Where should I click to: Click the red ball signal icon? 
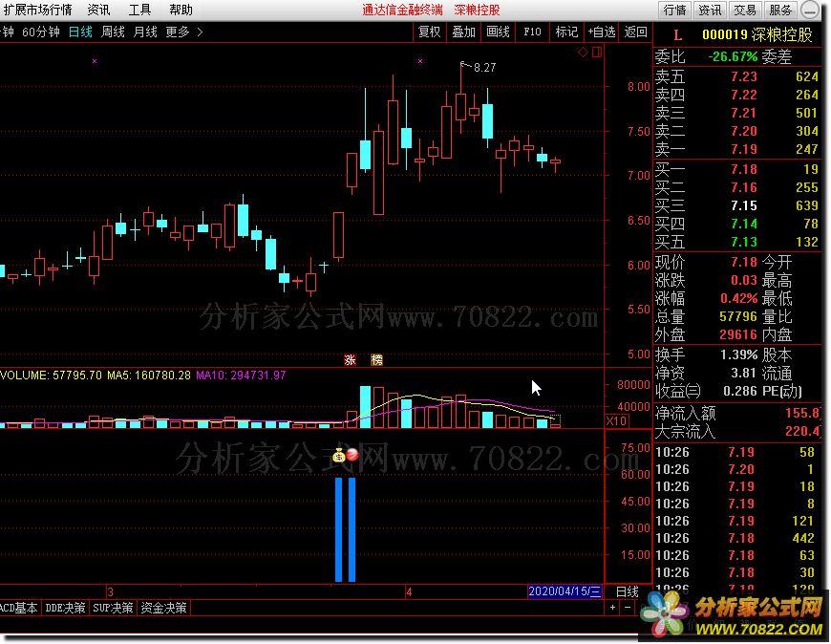352,454
